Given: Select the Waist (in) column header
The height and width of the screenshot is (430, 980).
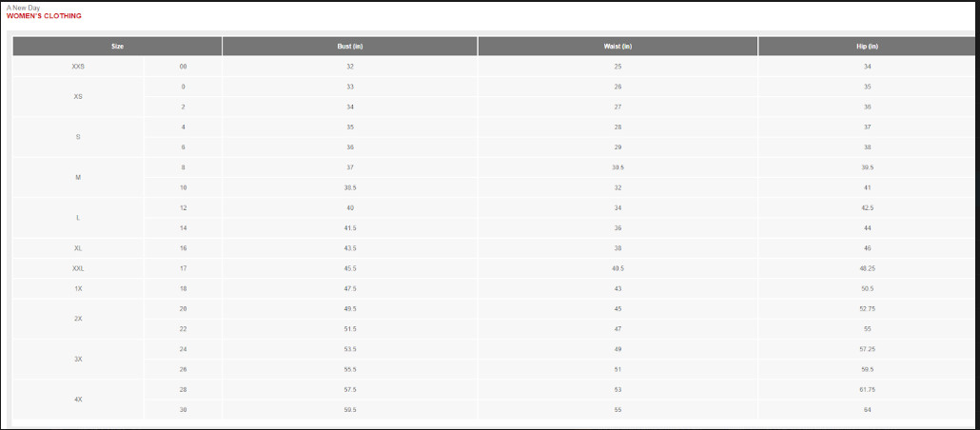Looking at the screenshot, I should [x=617, y=47].
